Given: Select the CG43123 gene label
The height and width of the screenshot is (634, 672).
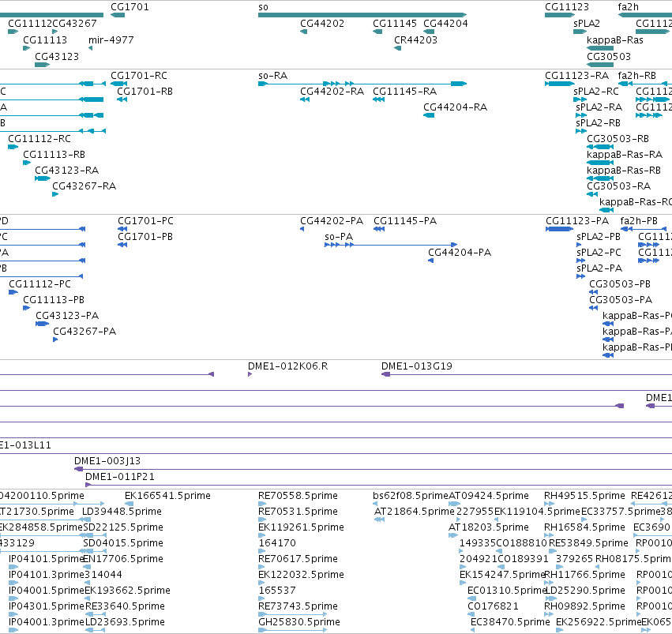Looking at the screenshot, I should [57, 57].
